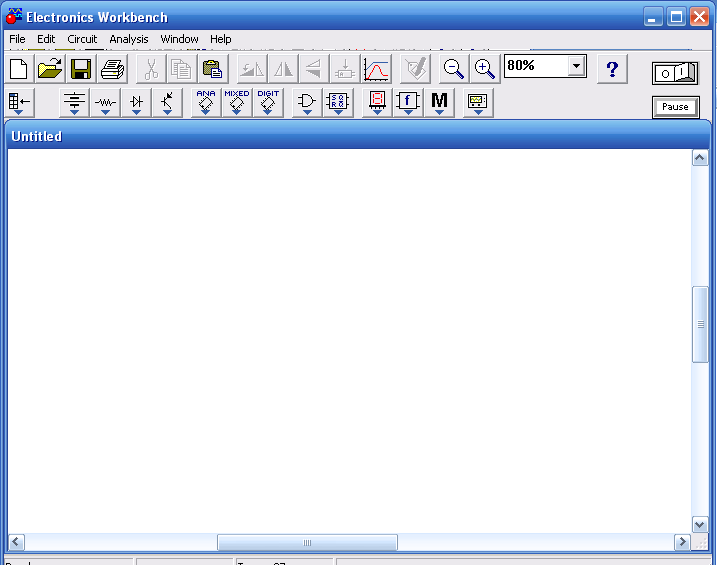The image size is (717, 565).
Task: Maximize the Electronics Workbench window
Action: pyautogui.click(x=676, y=17)
